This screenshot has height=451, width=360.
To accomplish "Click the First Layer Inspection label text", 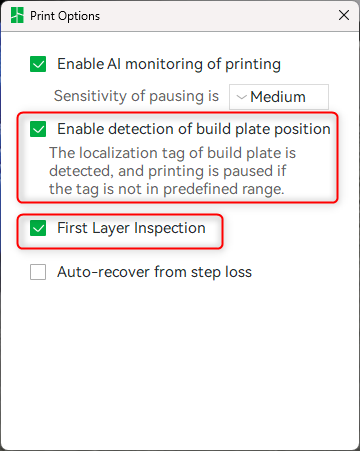I will (131, 228).
